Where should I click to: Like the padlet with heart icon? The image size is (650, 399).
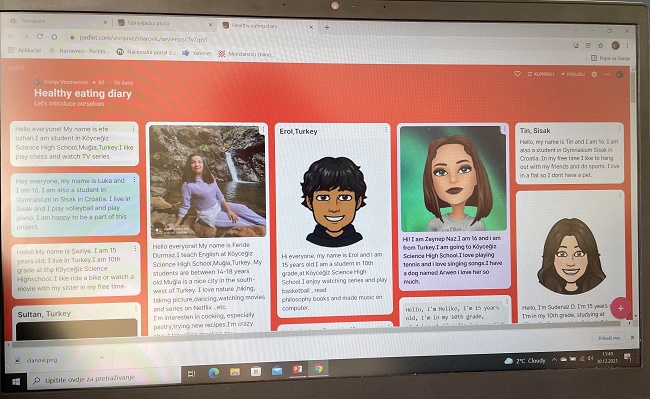click(x=517, y=74)
